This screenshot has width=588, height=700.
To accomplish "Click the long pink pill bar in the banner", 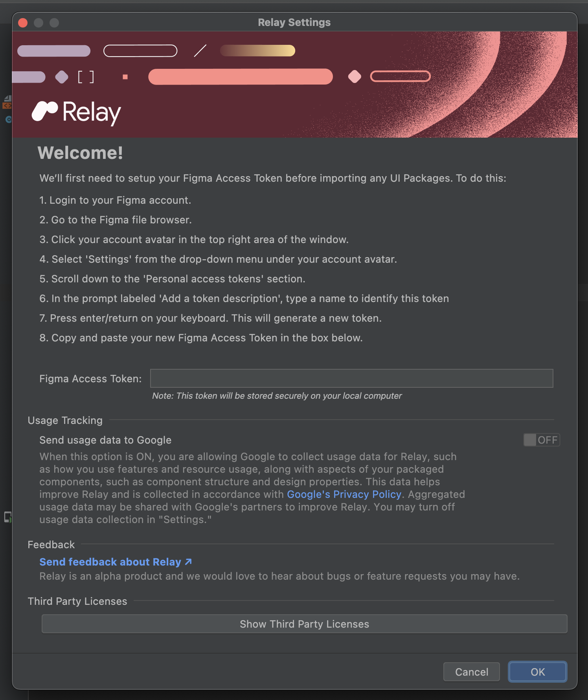I will coord(240,77).
